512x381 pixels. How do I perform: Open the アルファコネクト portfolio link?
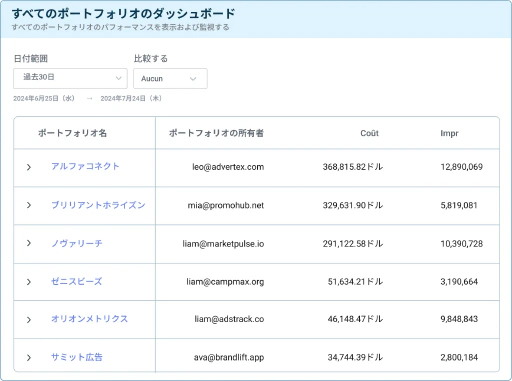click(x=85, y=166)
